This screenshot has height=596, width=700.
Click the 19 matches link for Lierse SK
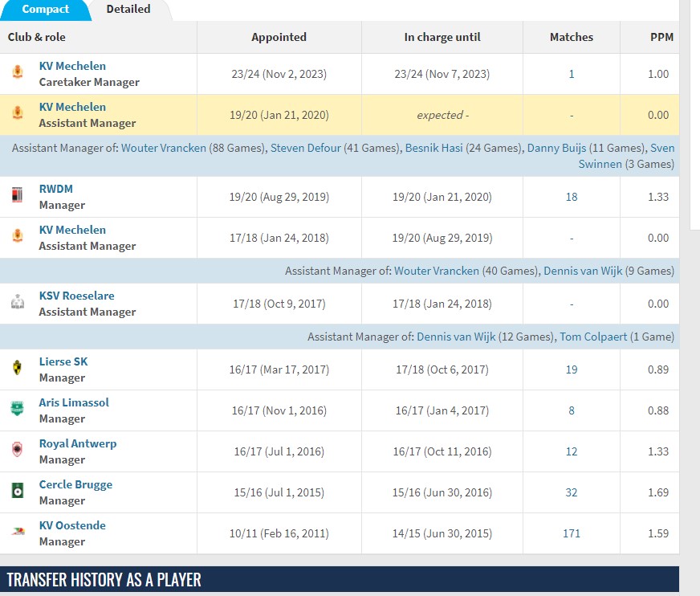click(x=572, y=370)
